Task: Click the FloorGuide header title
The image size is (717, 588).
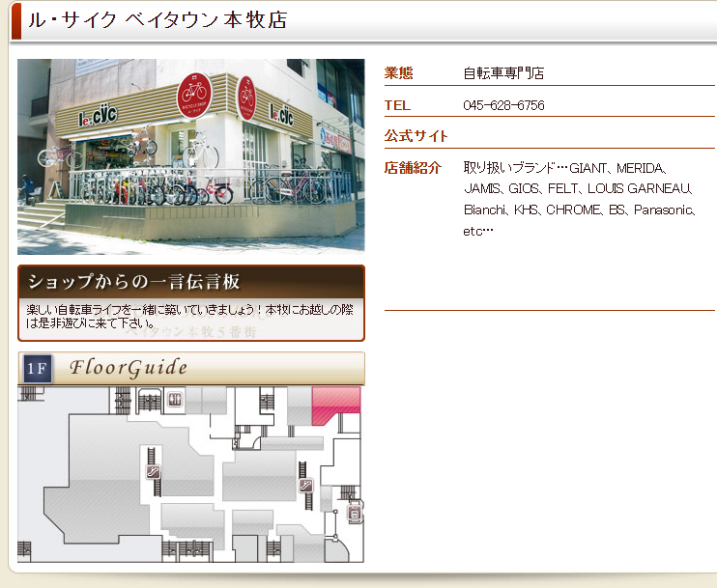Action: pos(129,369)
